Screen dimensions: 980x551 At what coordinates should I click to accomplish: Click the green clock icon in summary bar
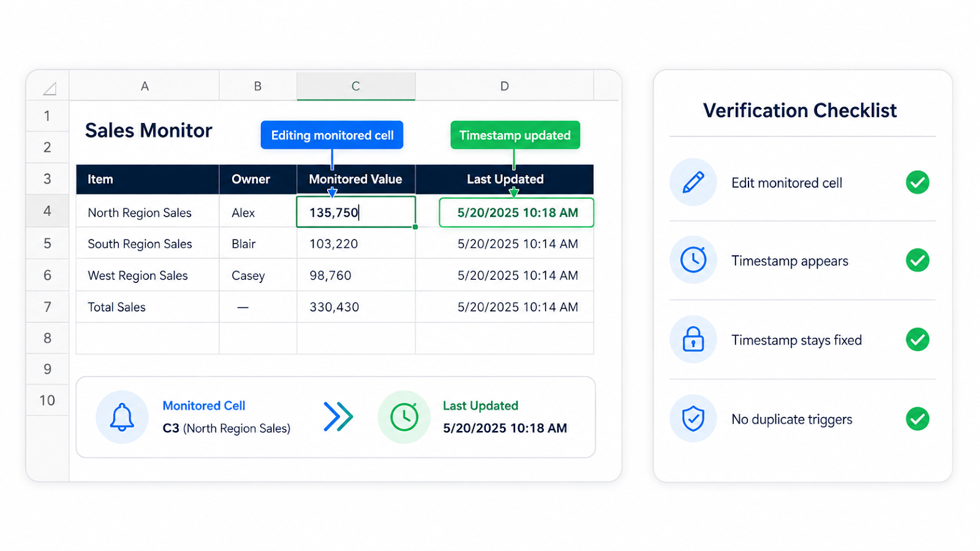404,417
